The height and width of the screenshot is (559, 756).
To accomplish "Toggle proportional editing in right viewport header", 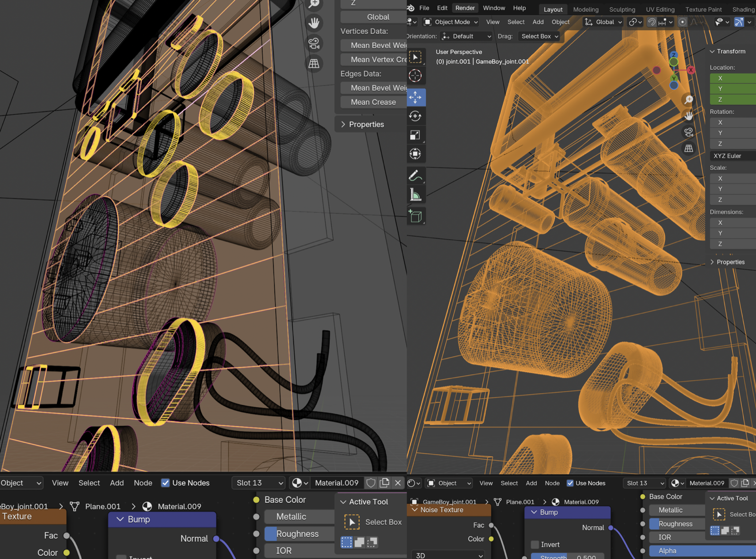I will pos(682,22).
